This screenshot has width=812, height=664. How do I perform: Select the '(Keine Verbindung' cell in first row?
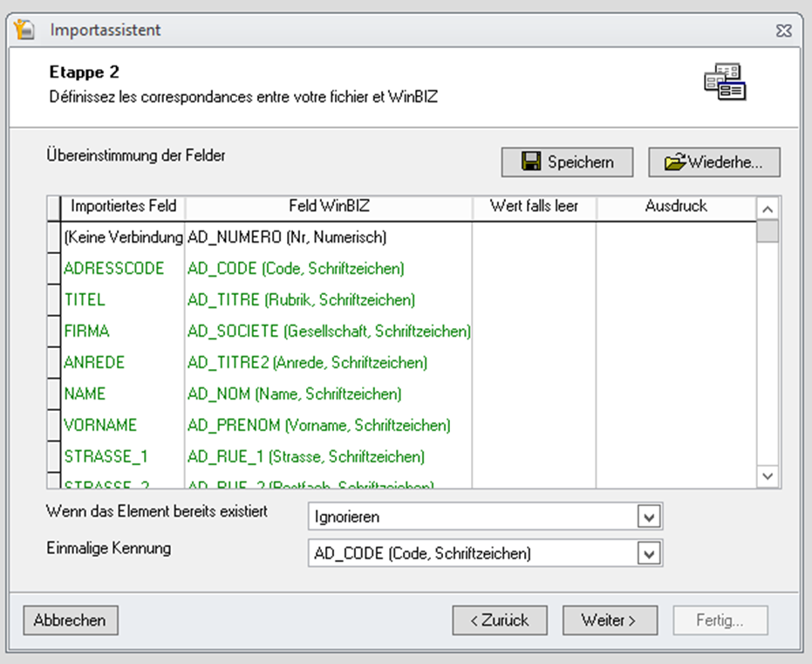tap(123, 237)
